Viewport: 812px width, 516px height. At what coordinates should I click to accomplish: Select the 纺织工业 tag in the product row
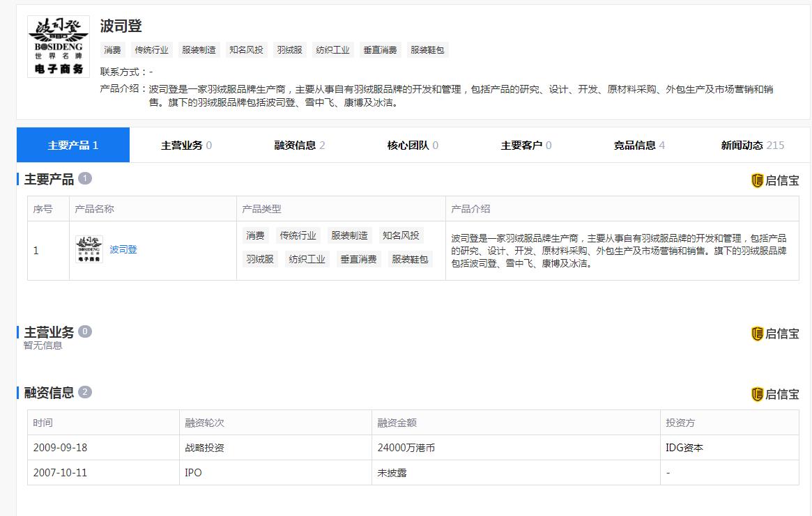(x=307, y=258)
